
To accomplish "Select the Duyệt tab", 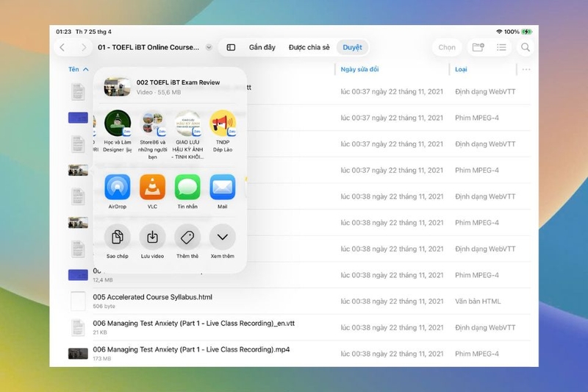I will (x=352, y=47).
